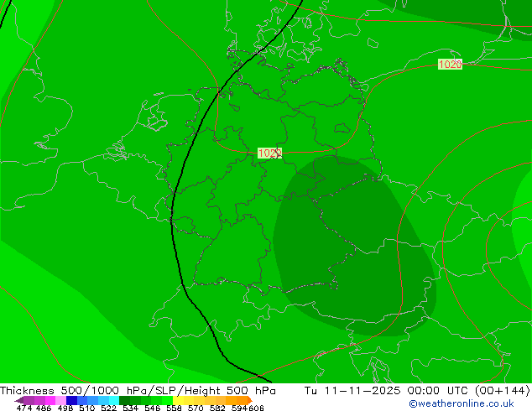Click the orange arrow at the legend's right end
The image size is (532, 411).
[250, 400]
